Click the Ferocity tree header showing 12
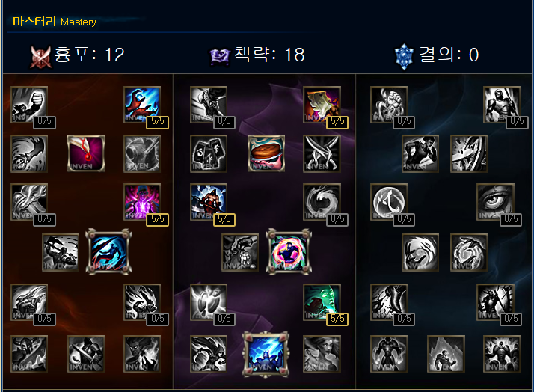Screen dimensions: 534x392 click(x=78, y=55)
